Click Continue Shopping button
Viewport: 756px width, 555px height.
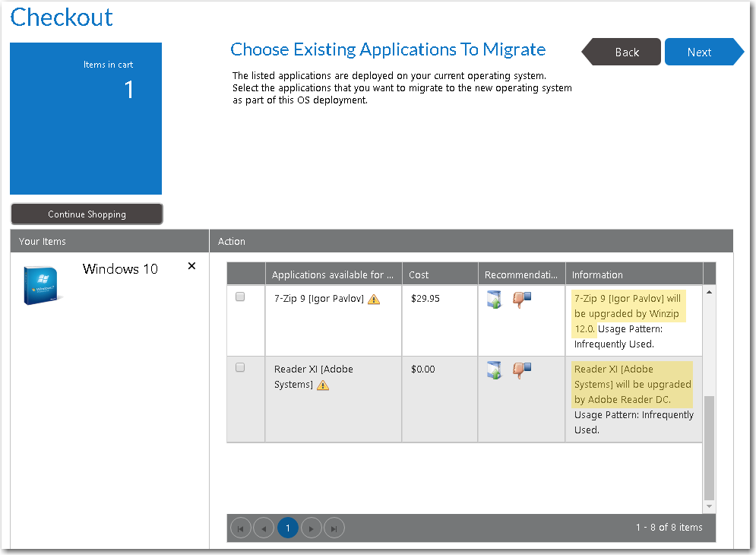pyautogui.click(x=87, y=214)
